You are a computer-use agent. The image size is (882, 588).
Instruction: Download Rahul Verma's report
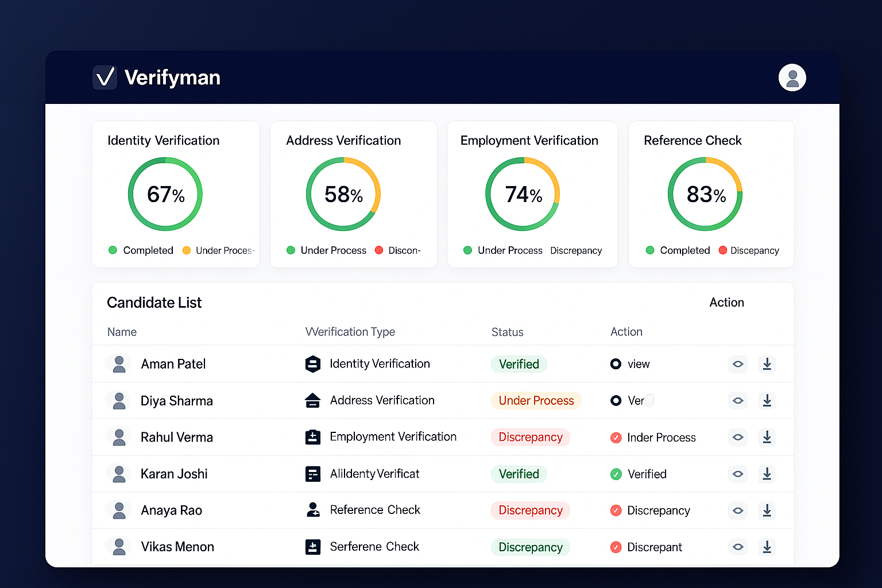click(x=767, y=438)
